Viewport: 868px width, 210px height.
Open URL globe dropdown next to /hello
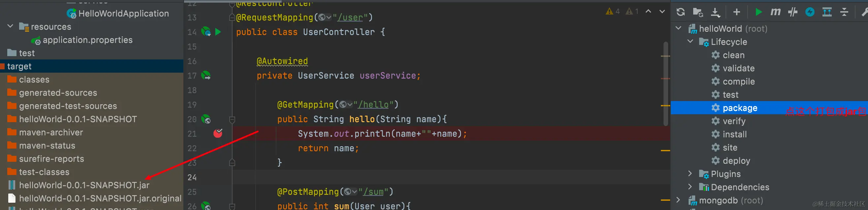(346, 105)
